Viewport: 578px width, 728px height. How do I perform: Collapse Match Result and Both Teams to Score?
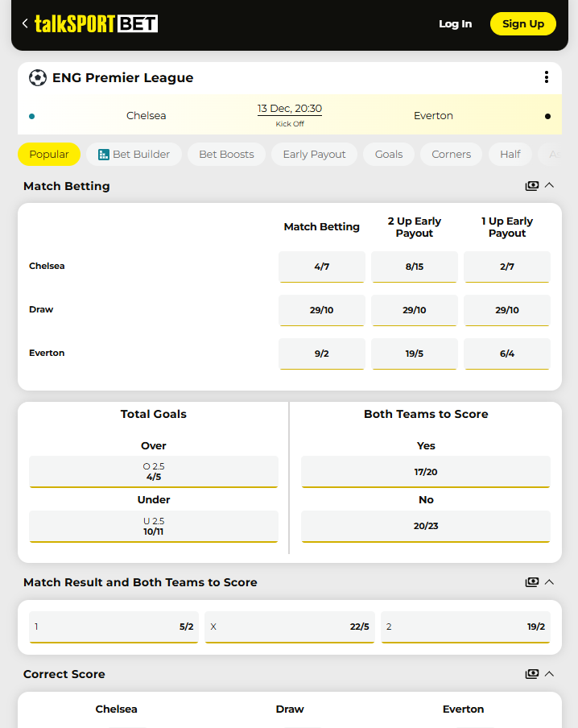point(549,581)
